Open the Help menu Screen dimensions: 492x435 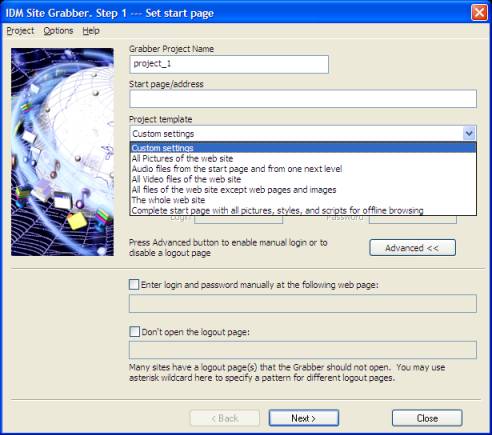(x=91, y=31)
